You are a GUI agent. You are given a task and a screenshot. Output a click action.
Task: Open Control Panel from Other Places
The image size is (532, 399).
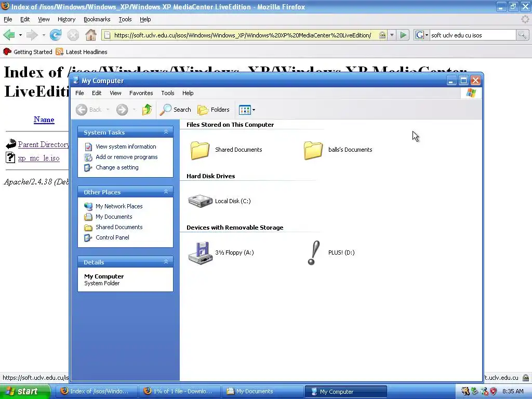112,237
